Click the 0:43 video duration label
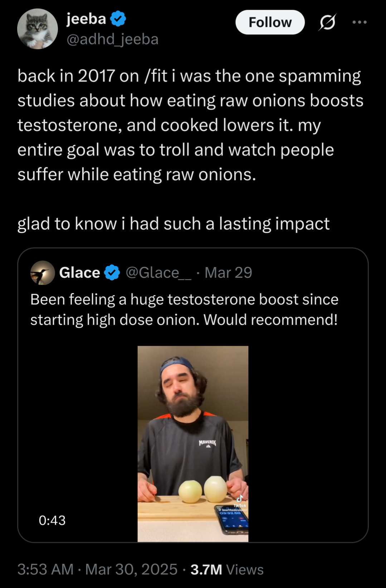This screenshot has width=386, height=588. (x=52, y=520)
